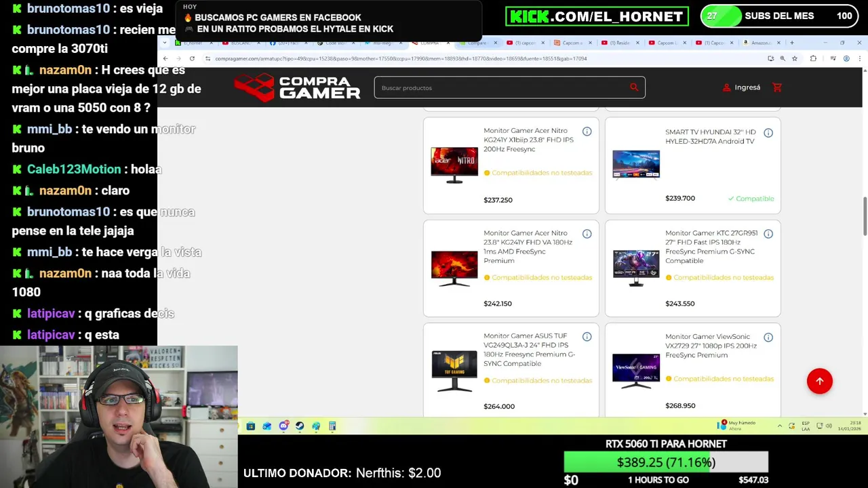Click the volume icon in system tray

click(x=829, y=426)
